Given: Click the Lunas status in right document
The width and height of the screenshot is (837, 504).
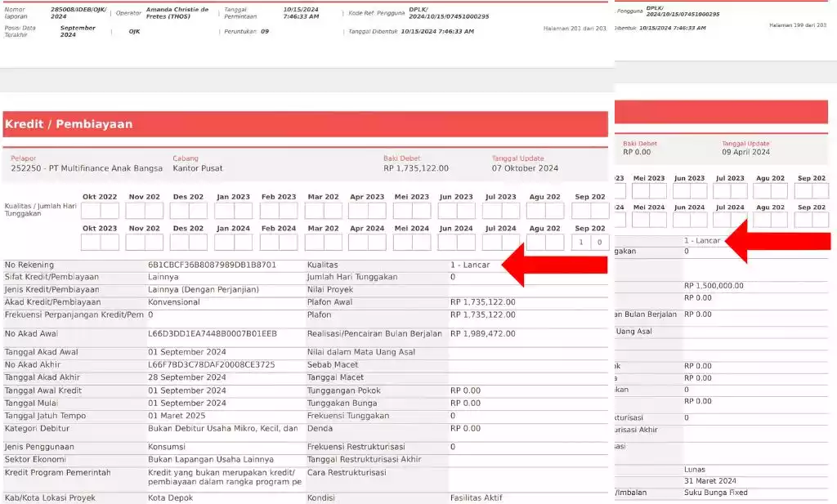Looking at the screenshot, I should (695, 470).
